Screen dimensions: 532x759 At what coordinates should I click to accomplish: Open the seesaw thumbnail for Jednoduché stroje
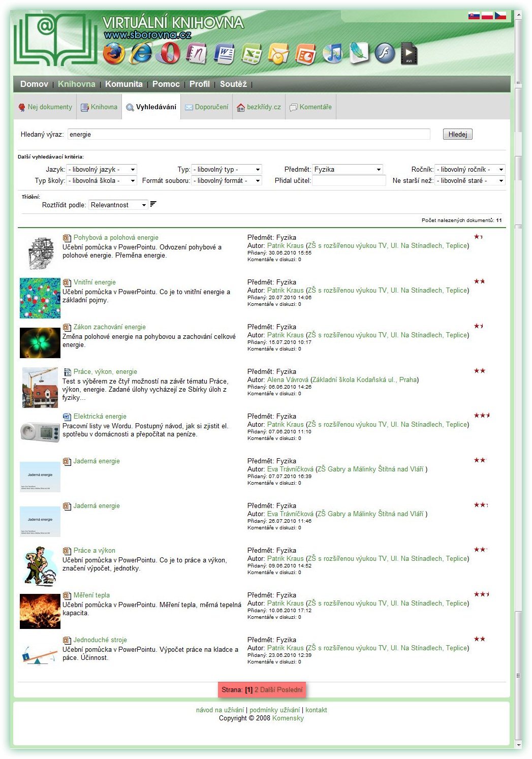[x=40, y=655]
